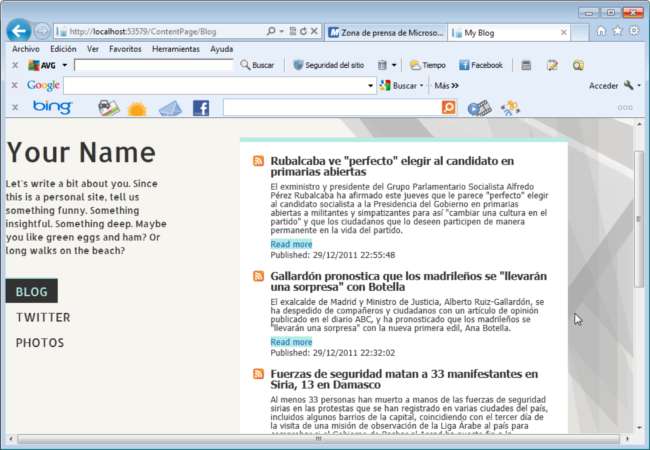Image resolution: width=650 pixels, height=450 pixels.
Task: Click the Google logo
Action: [43, 85]
